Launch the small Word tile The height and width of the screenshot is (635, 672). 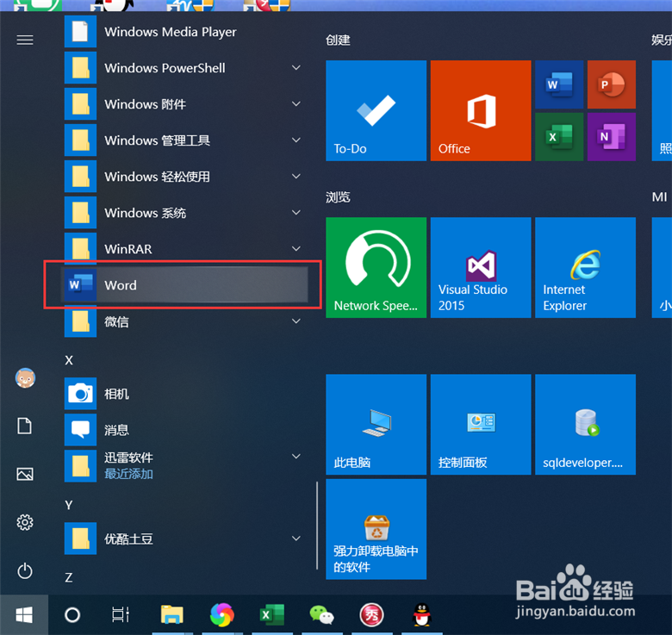point(559,84)
